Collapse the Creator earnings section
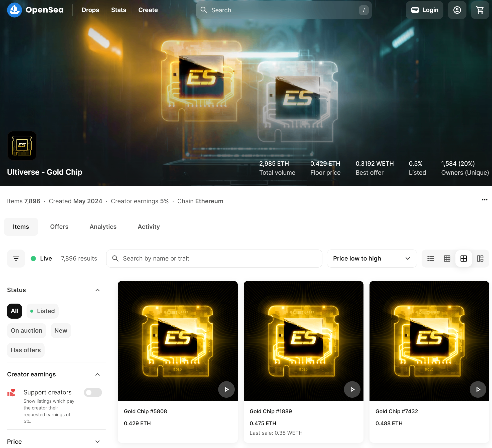The height and width of the screenshot is (448, 492). coord(98,374)
